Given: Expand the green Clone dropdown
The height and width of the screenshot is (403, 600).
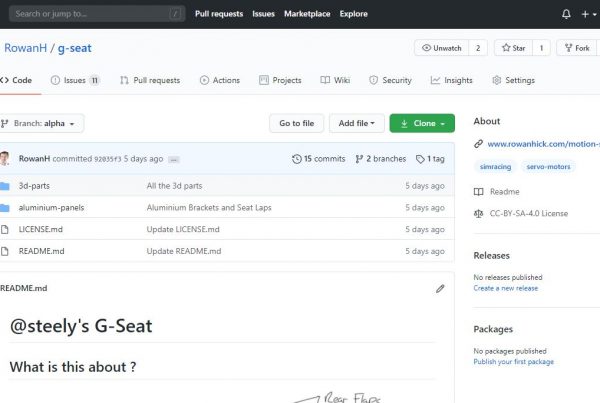Looking at the screenshot, I should click(422, 123).
